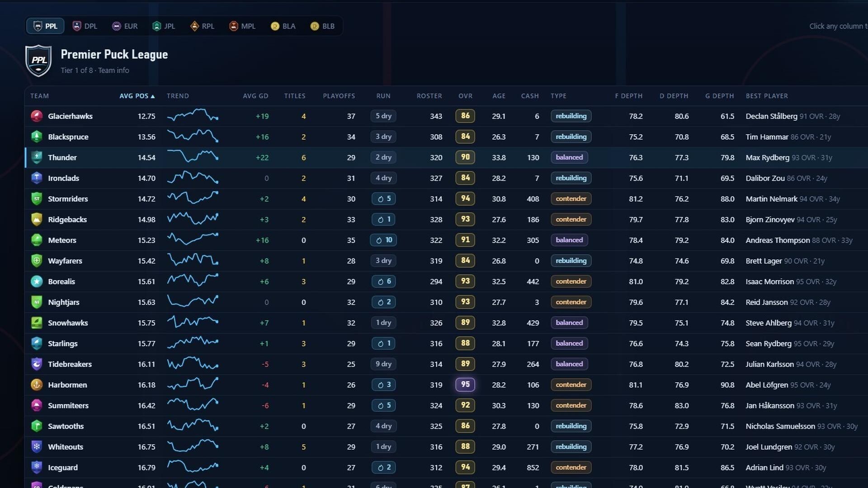Click the Harbormen 3 streak flame badge

[x=384, y=385]
